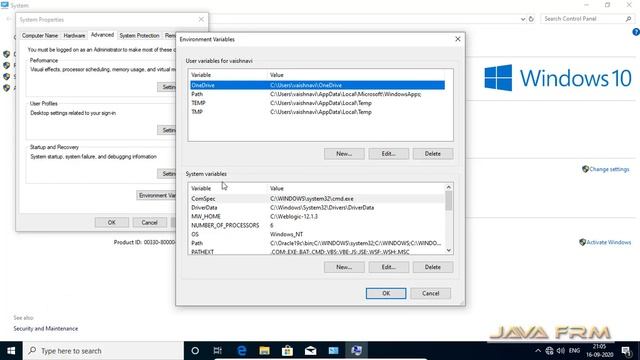Viewport: 640px width, 360px height.
Task: Select the PATHEXT system variable row
Action: pyautogui.click(x=317, y=251)
